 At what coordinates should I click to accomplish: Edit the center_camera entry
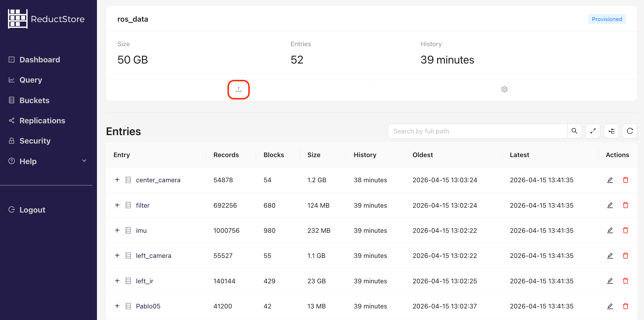coord(610,180)
